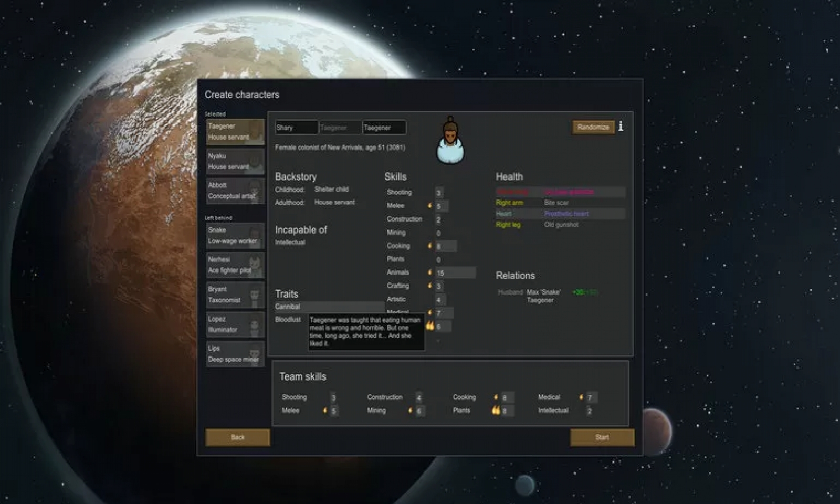Viewport: 840px width, 504px height.
Task: Select the colonist portrait avatar
Action: pyautogui.click(x=450, y=140)
